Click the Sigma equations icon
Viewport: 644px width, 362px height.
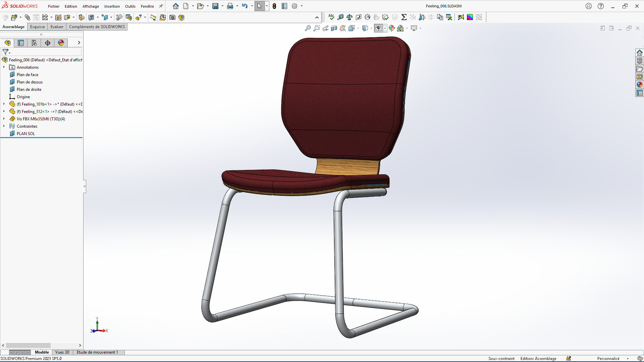point(404,17)
